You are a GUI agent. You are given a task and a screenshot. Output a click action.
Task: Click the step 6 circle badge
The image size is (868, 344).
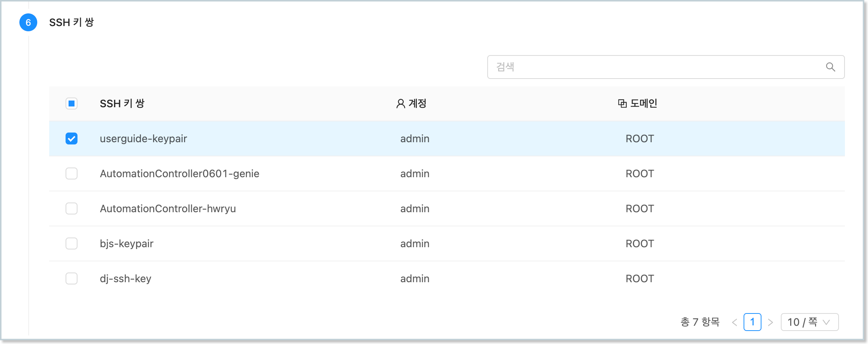[28, 22]
